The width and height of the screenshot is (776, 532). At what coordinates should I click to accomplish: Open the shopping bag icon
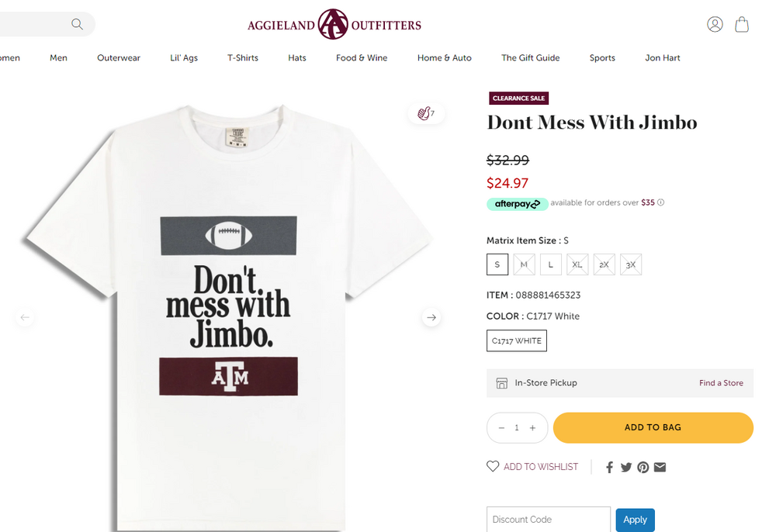point(742,24)
